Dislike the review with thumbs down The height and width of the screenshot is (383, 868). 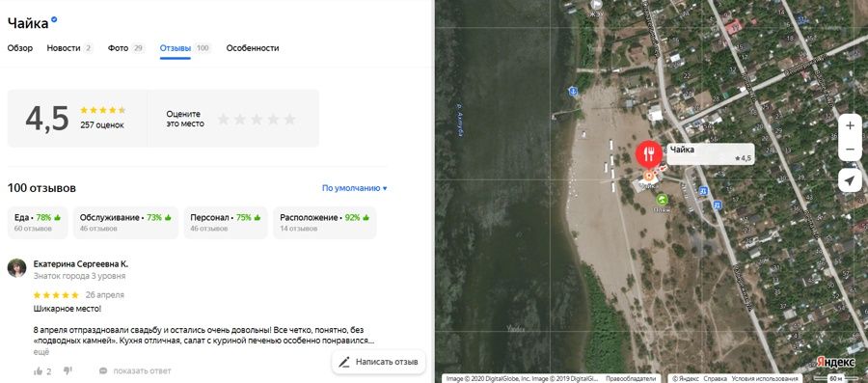pos(68,370)
